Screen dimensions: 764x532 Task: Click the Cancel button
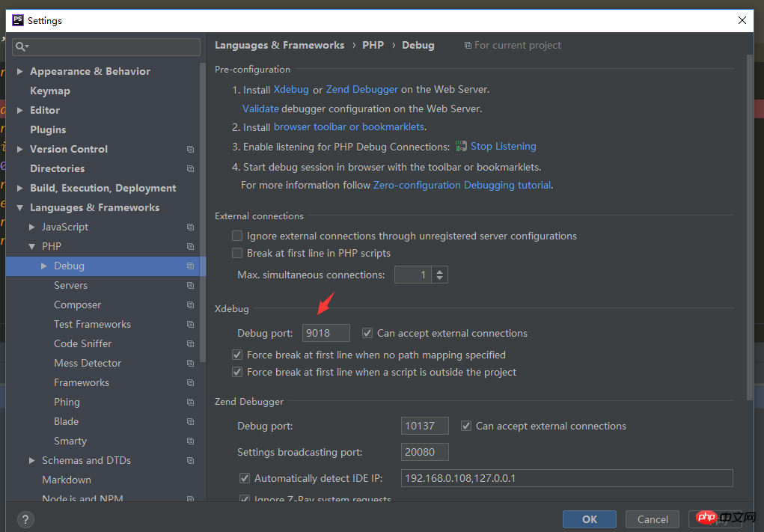[653, 519]
